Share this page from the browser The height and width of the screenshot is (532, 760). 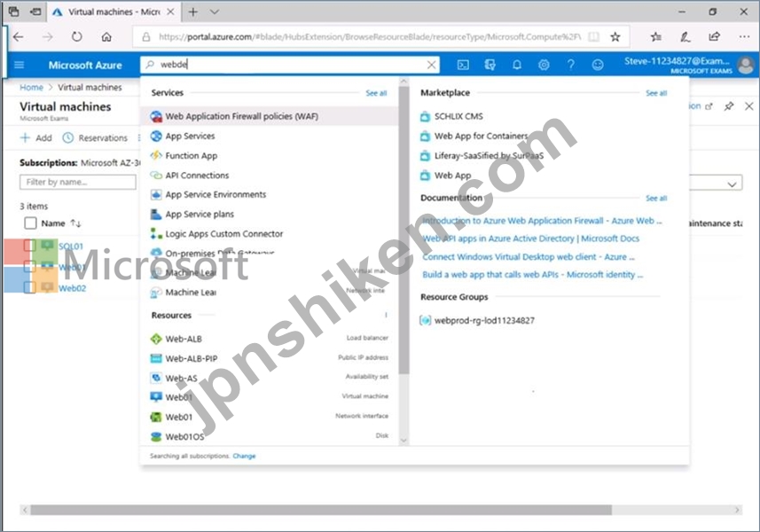tap(714, 37)
